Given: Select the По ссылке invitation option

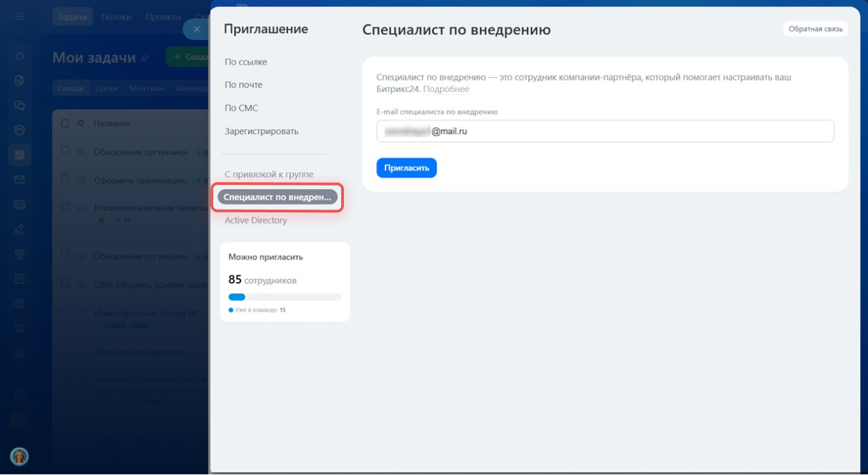Looking at the screenshot, I should point(246,62).
